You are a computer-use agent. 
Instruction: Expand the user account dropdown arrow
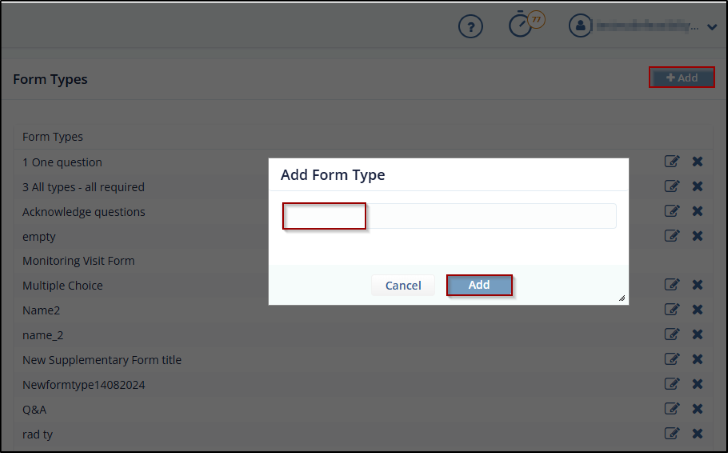(x=711, y=28)
